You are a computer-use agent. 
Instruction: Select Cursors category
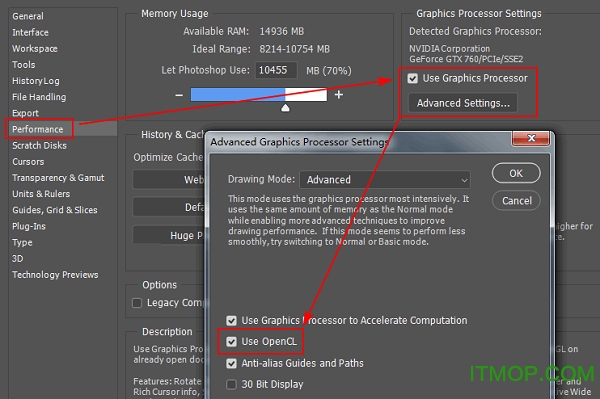tap(28, 161)
